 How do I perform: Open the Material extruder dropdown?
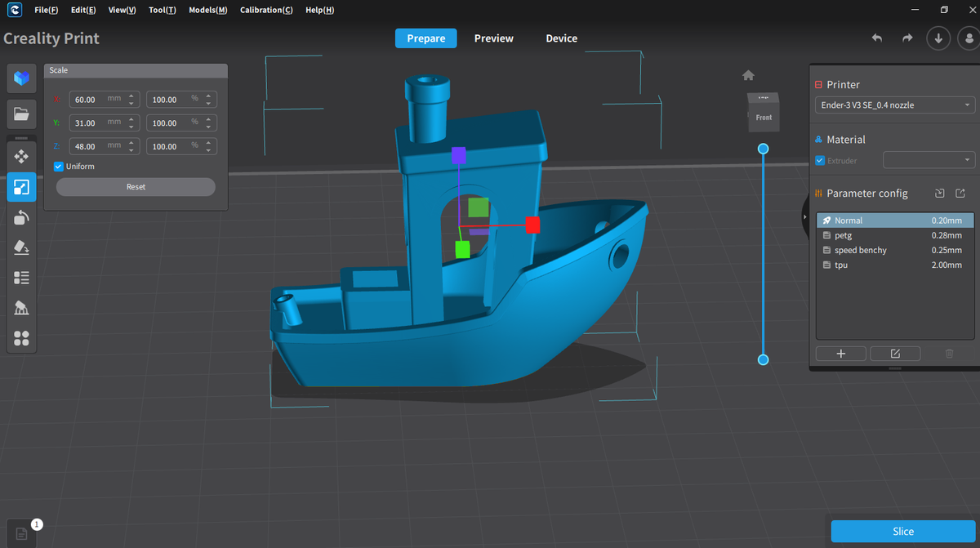coord(929,160)
